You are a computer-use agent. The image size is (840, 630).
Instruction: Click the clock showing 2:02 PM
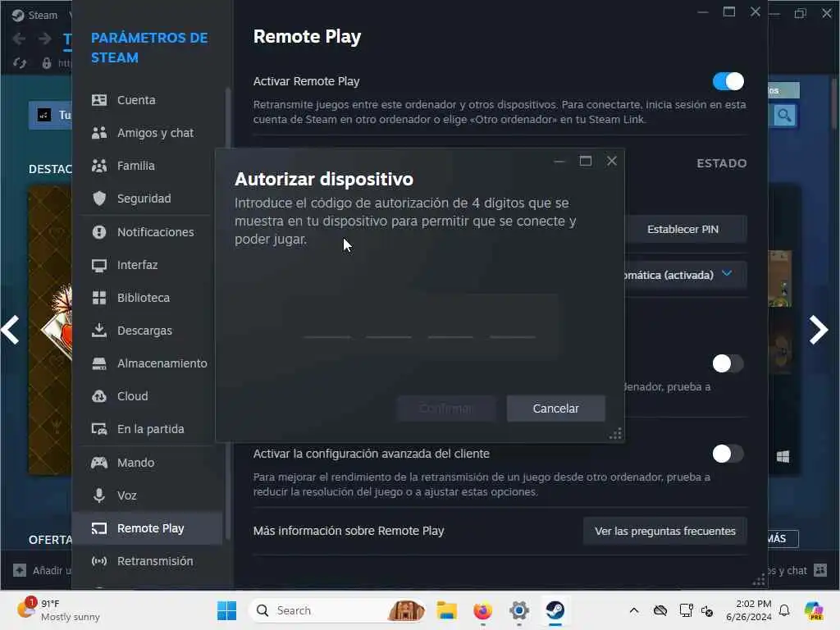(x=748, y=610)
